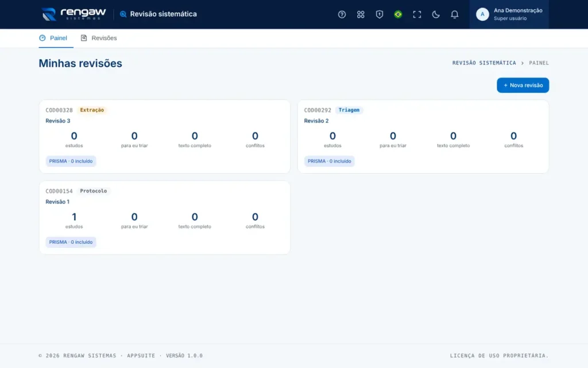Click code COD00154
The image size is (588, 368).
point(59,191)
